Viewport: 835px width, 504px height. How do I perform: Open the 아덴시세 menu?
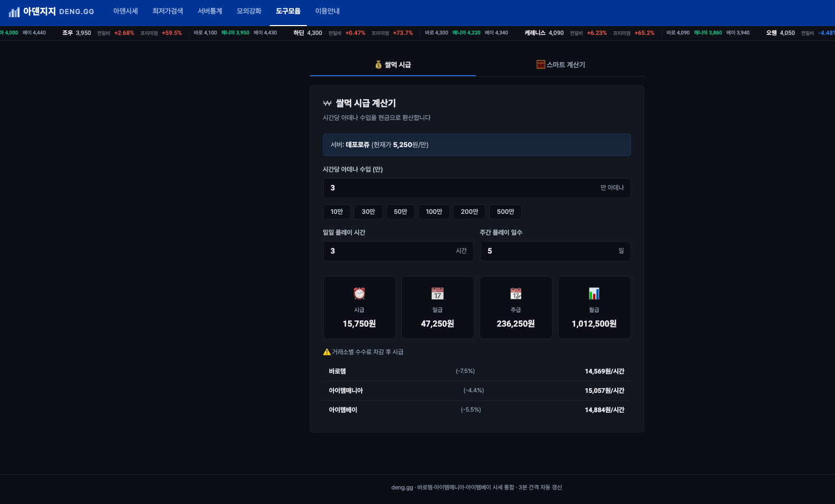click(126, 11)
